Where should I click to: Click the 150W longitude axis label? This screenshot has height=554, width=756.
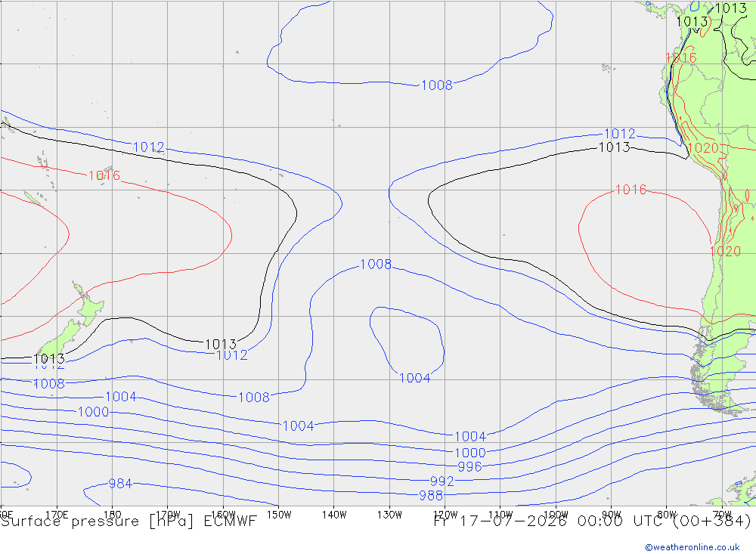[x=279, y=515]
